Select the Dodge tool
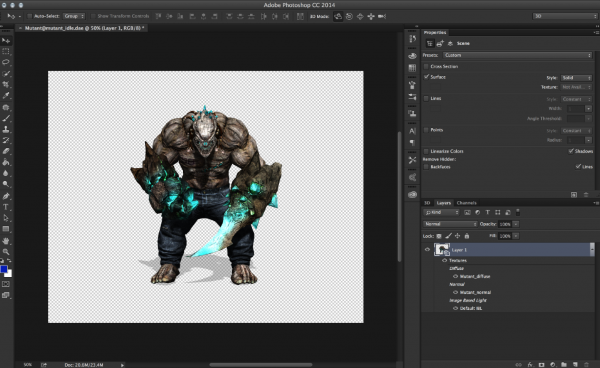600x368 pixels. tap(6, 184)
